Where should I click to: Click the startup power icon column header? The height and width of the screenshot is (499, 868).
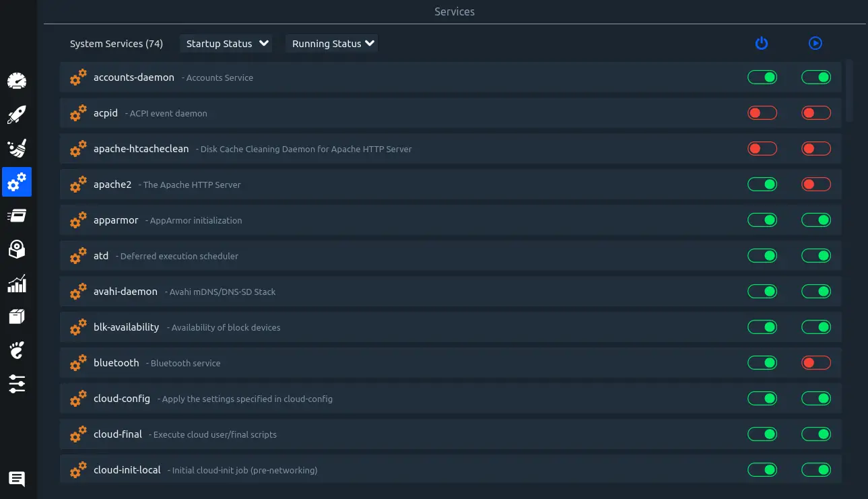(x=762, y=43)
